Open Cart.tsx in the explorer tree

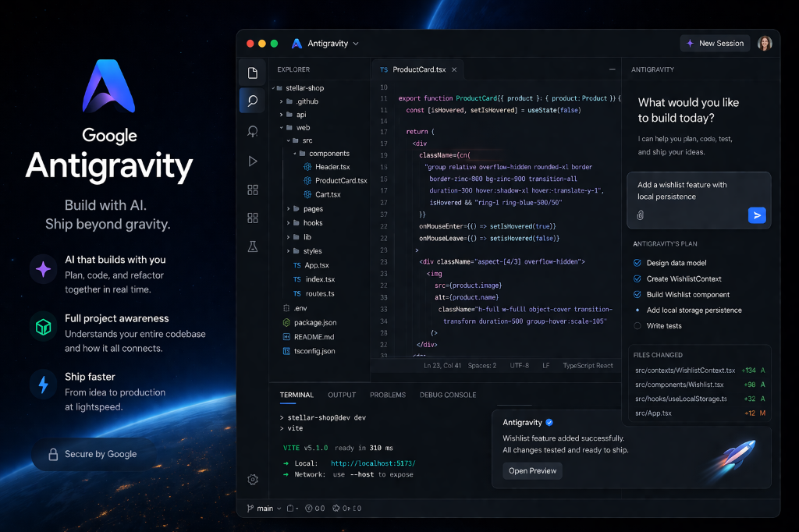pos(322,194)
